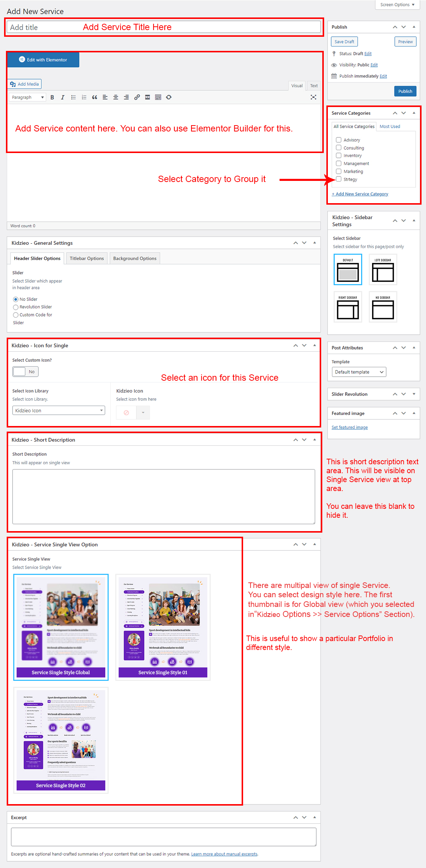This screenshot has width=426, height=868.
Task: Select the Revolution Slider radio button
Action: (16, 307)
